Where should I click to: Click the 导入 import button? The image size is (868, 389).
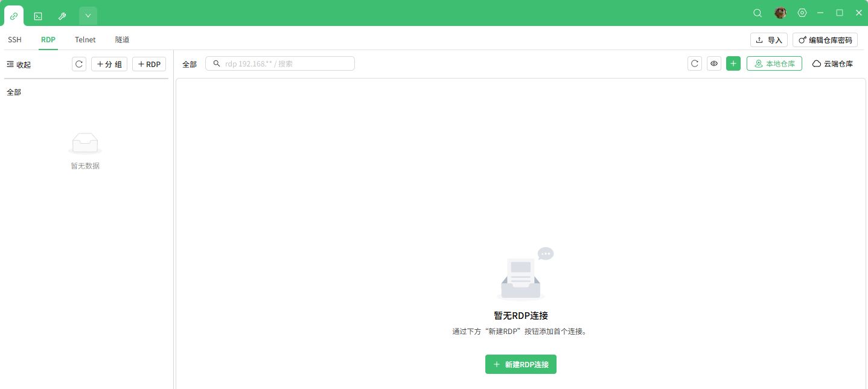tap(769, 40)
